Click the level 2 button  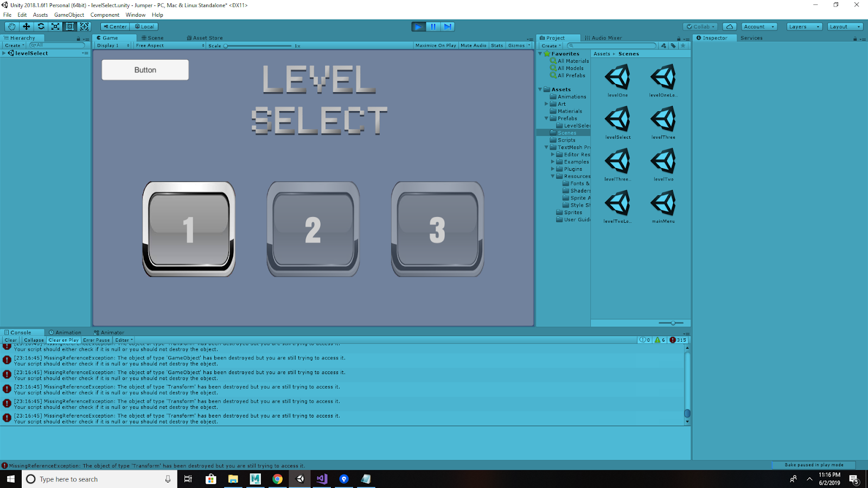313,229
